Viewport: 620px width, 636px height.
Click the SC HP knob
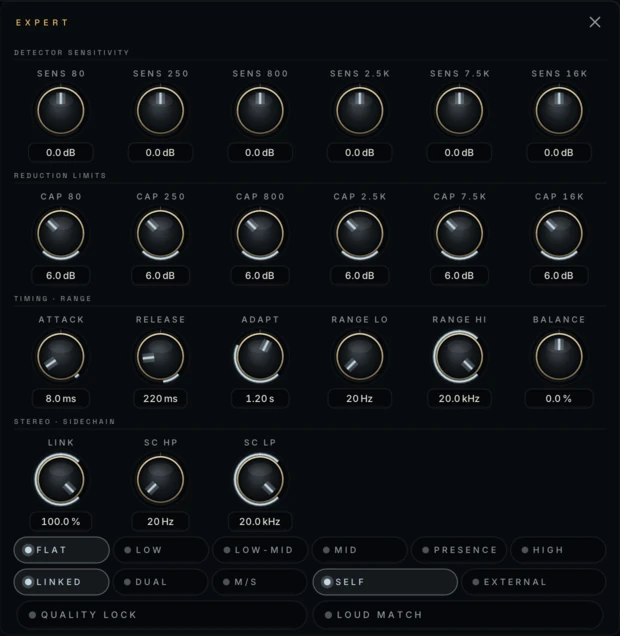click(x=160, y=479)
